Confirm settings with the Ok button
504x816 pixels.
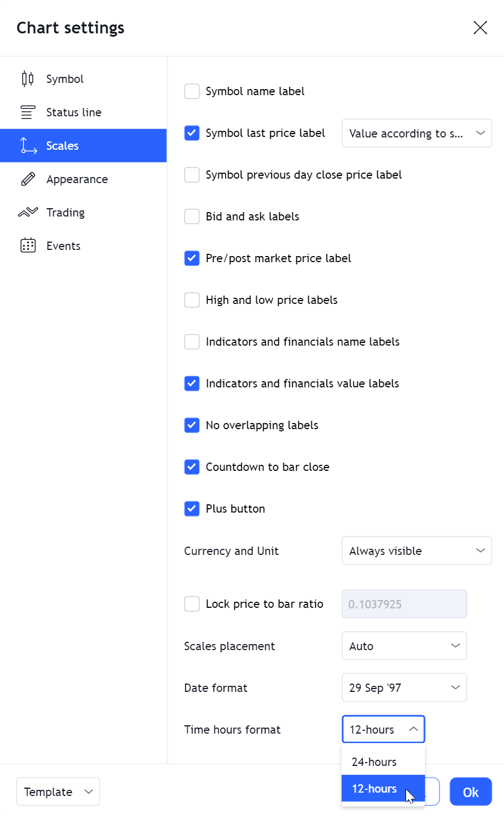point(471,792)
